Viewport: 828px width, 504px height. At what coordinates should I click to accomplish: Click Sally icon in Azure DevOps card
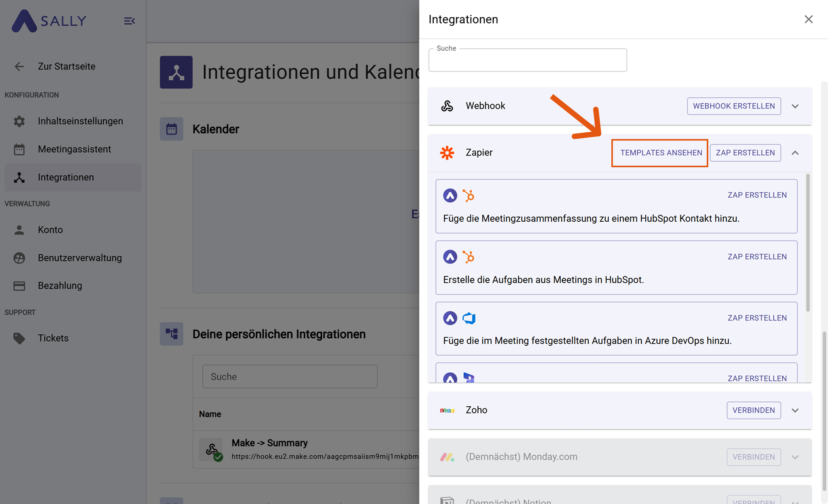450,318
